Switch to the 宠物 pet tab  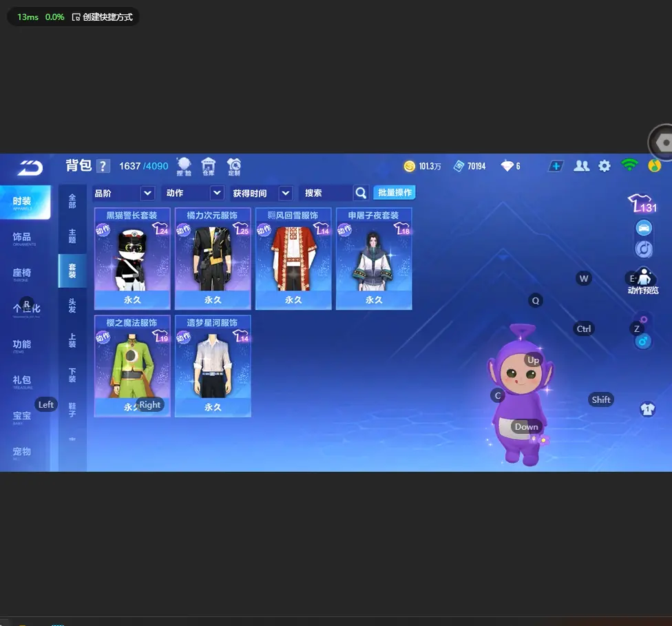click(x=22, y=452)
